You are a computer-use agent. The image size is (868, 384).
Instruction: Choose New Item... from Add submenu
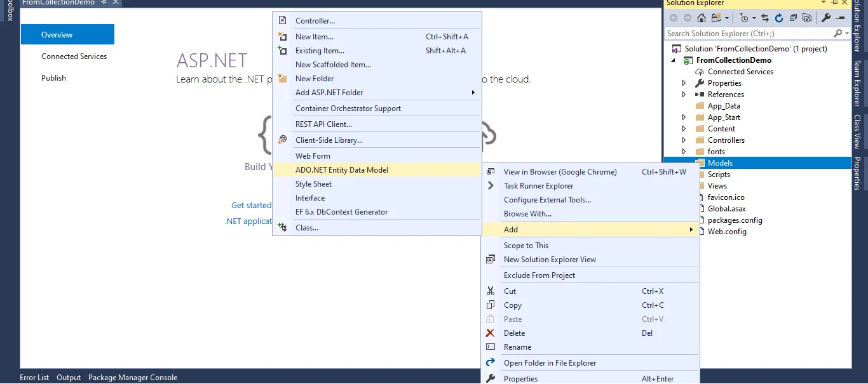pyautogui.click(x=377, y=37)
